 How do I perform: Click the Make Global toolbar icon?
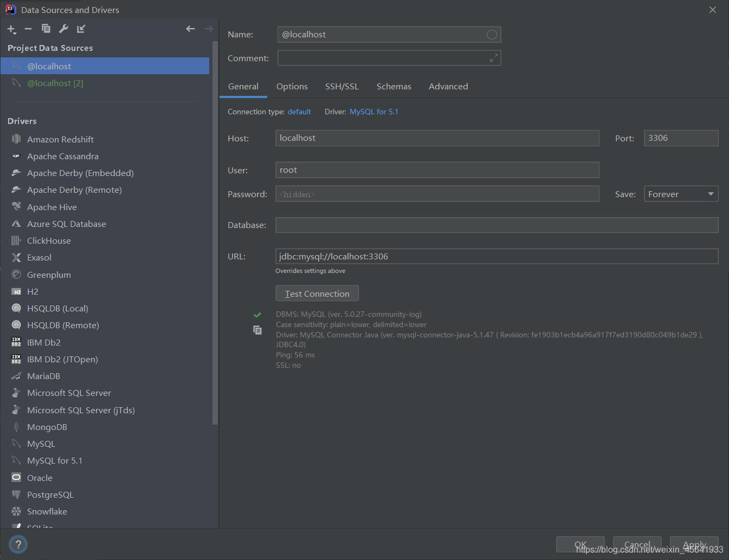click(x=81, y=29)
